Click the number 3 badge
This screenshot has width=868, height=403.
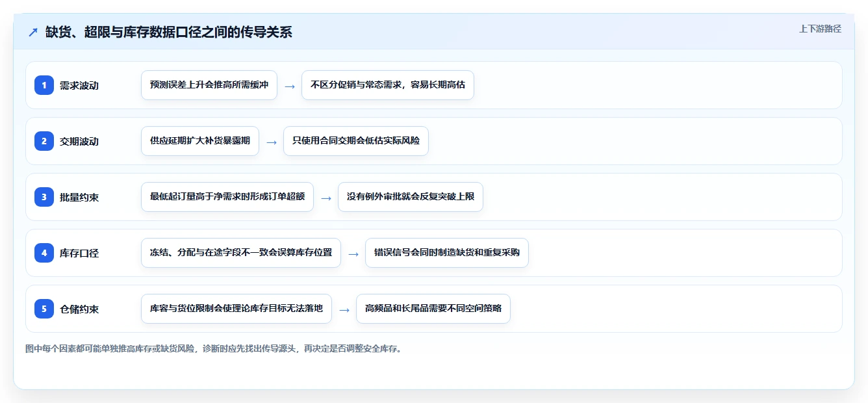coord(44,197)
